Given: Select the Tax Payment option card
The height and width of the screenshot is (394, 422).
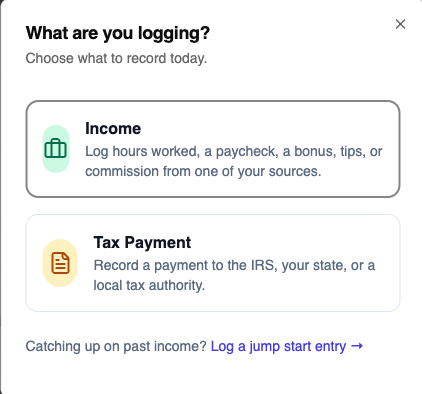Looking at the screenshot, I should click(213, 263).
